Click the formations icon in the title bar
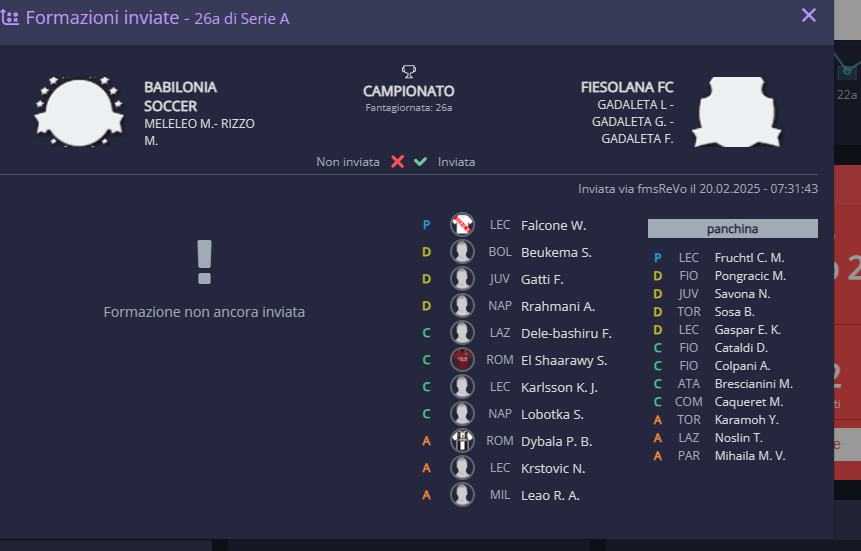The image size is (861, 551). (x=11, y=17)
